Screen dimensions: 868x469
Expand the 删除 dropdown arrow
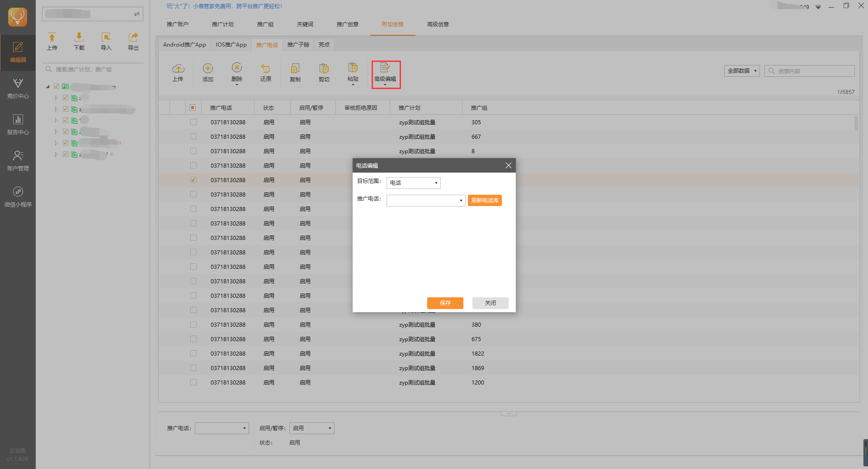pos(237,85)
